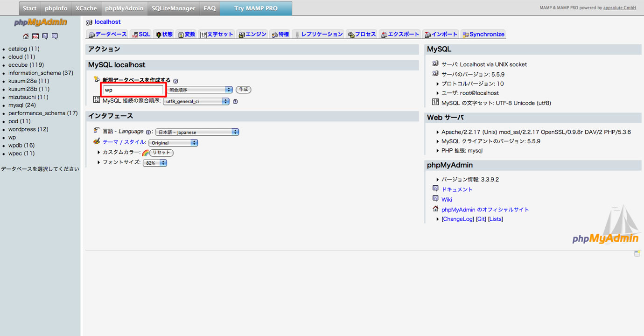The width and height of the screenshot is (644, 336).
Task: Open the utf8_general_ci connection collation dropdown
Action: (196, 101)
